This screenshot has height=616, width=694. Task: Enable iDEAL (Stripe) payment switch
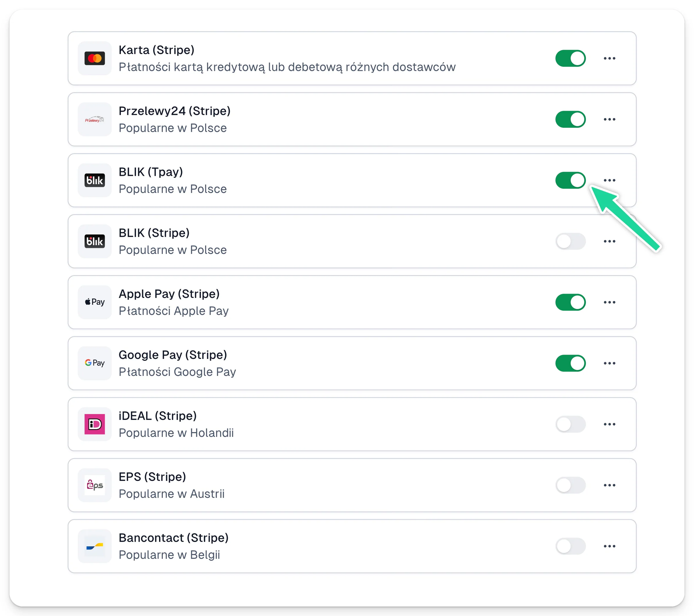(571, 424)
